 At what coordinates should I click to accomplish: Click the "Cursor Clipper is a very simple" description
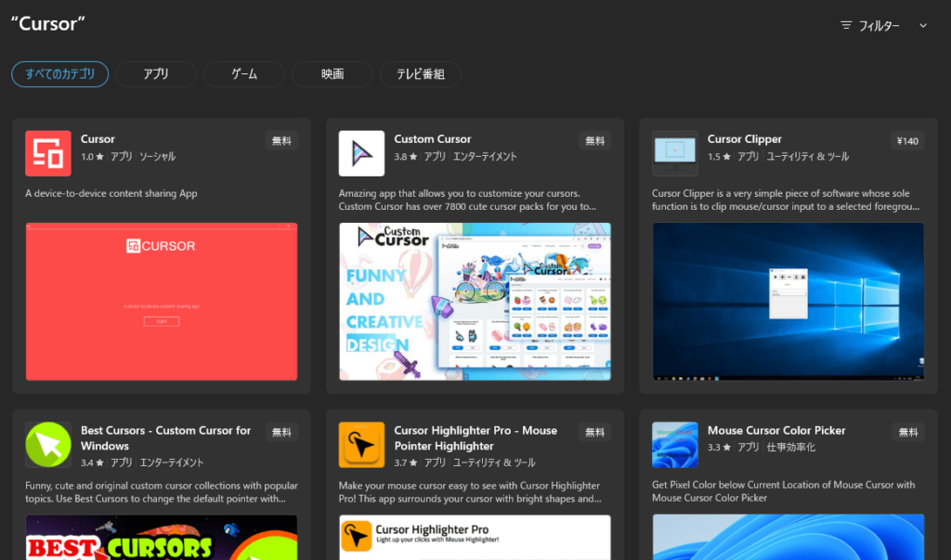(786, 201)
